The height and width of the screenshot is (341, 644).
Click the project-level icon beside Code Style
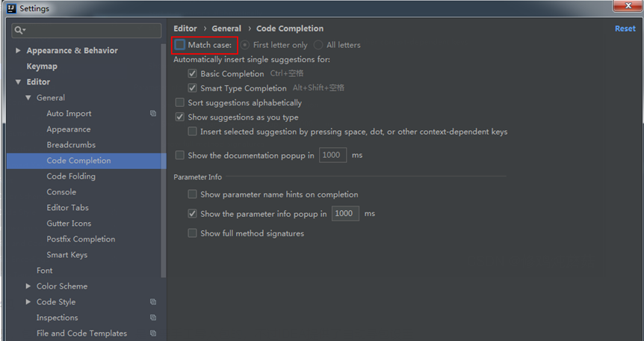(153, 302)
